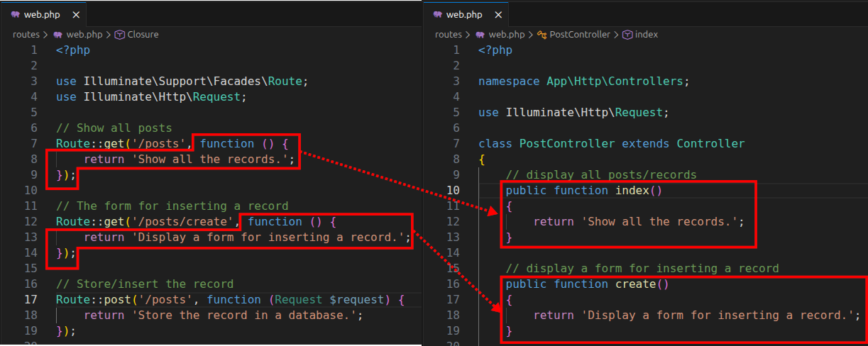
Task: Click the 'use Illuminate\Support\Facades\Route;' line
Action: pos(182,81)
